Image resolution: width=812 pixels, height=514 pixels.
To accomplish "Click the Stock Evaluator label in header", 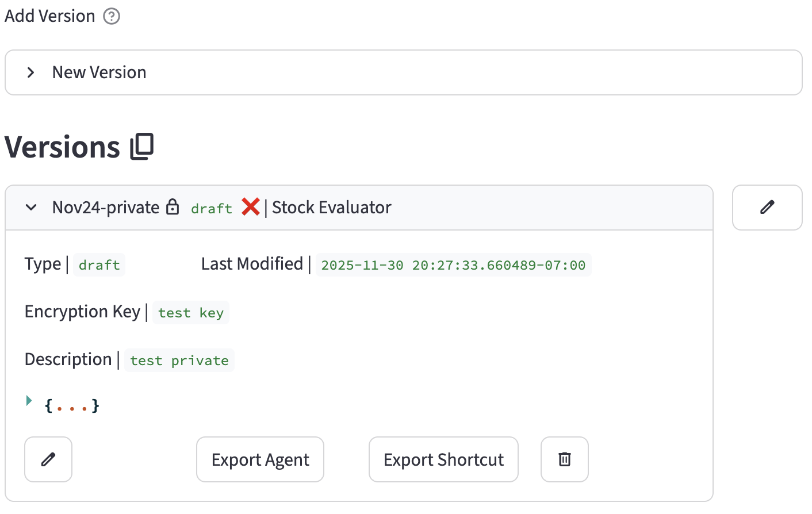I will point(331,208).
